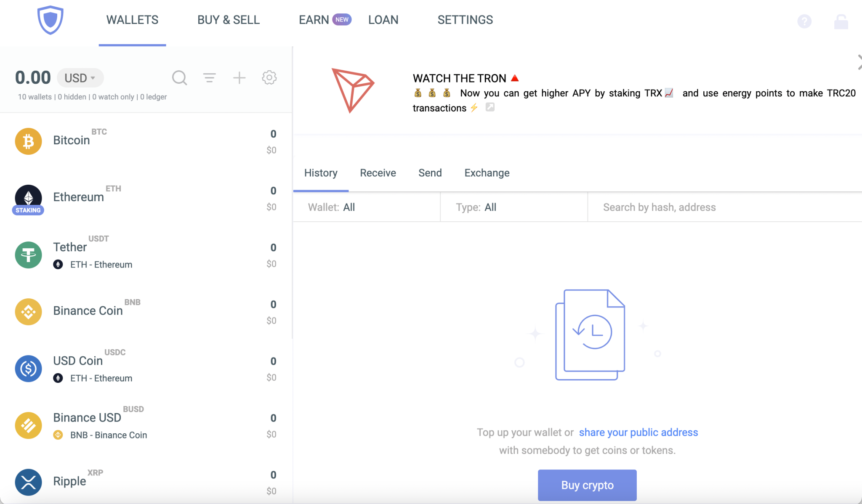The height and width of the screenshot is (504, 862).
Task: Open the Ethereum wallet with STAKING badge
Action: point(28,198)
